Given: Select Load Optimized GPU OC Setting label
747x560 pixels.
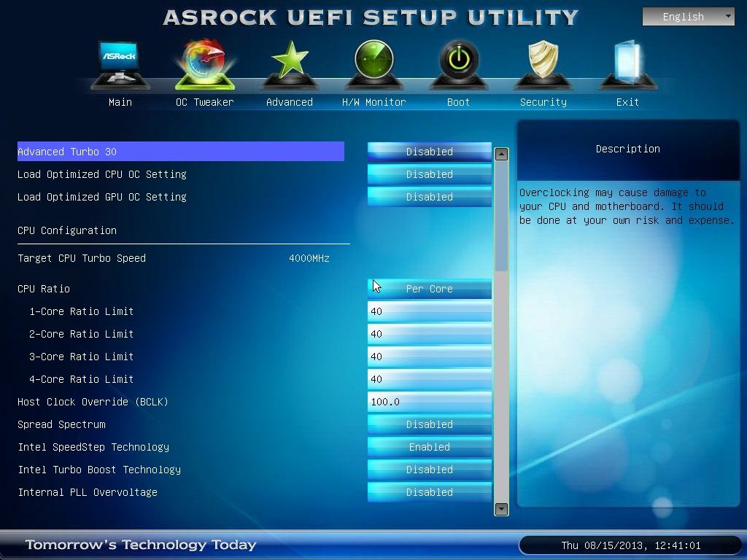Looking at the screenshot, I should (x=102, y=197).
